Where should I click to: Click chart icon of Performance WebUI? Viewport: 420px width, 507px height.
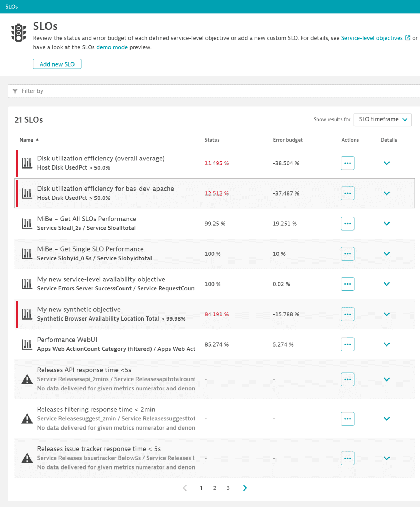point(27,344)
